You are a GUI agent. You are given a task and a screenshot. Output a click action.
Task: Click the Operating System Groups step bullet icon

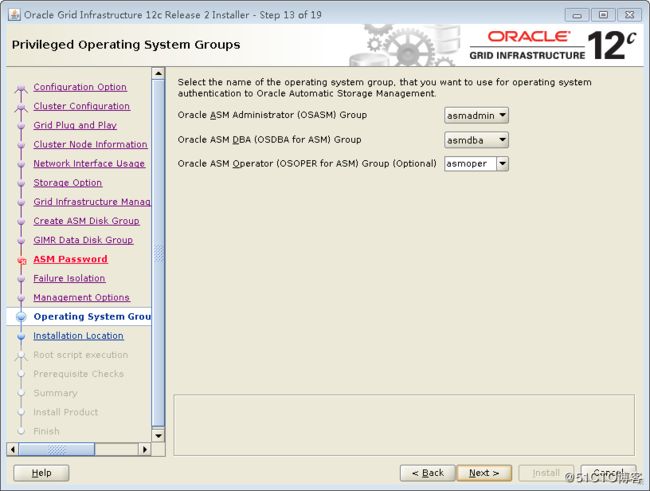pyautogui.click(x=21, y=317)
